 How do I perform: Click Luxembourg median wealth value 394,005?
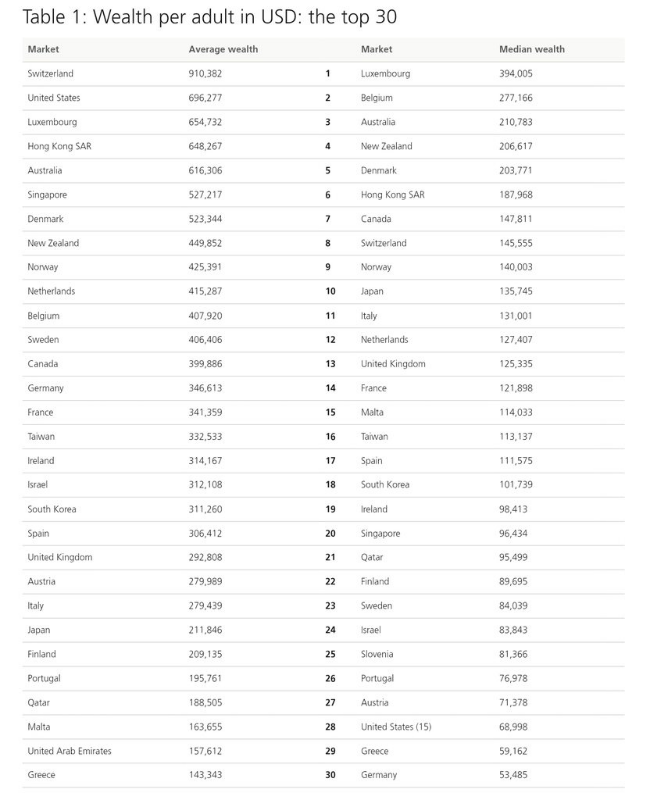pos(515,73)
